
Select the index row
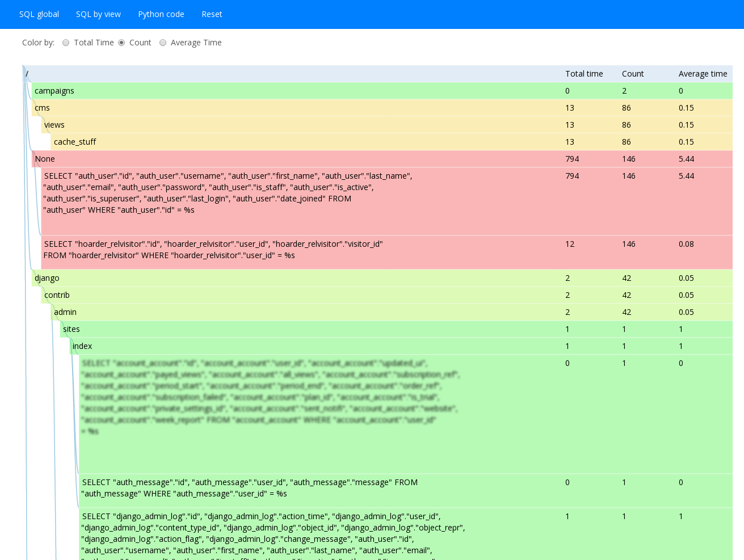(x=82, y=346)
